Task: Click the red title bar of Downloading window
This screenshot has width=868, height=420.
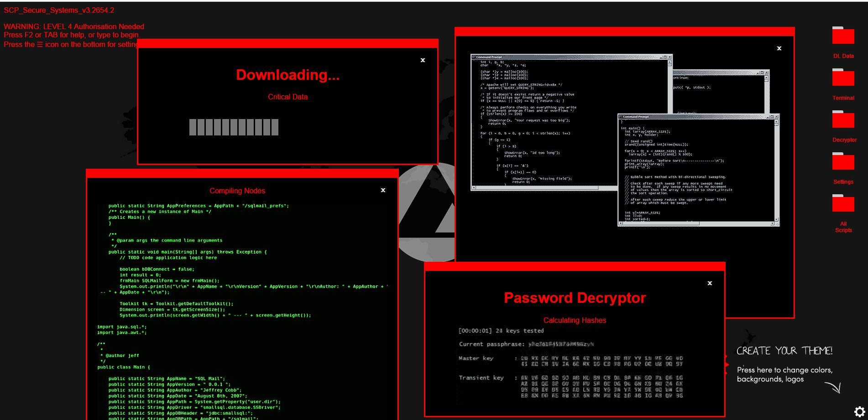Action: coord(288,43)
